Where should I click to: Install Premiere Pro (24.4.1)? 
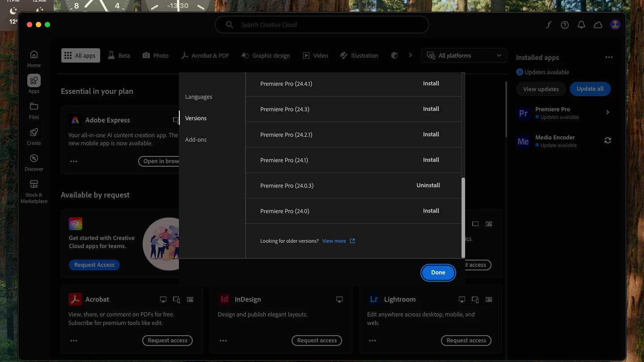coord(431,83)
